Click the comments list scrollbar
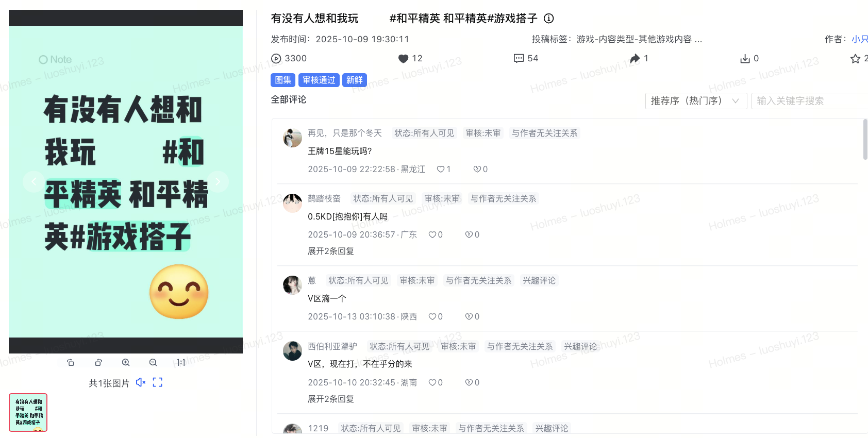This screenshot has height=438, width=868. [x=865, y=140]
